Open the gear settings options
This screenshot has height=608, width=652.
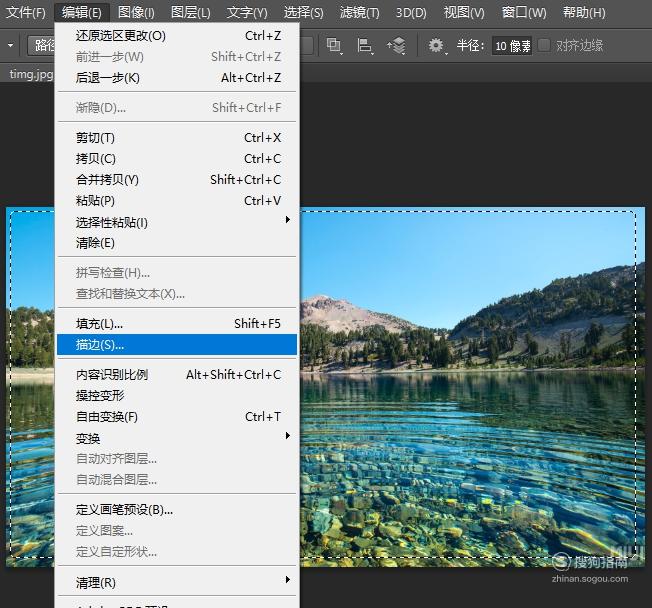click(437, 45)
